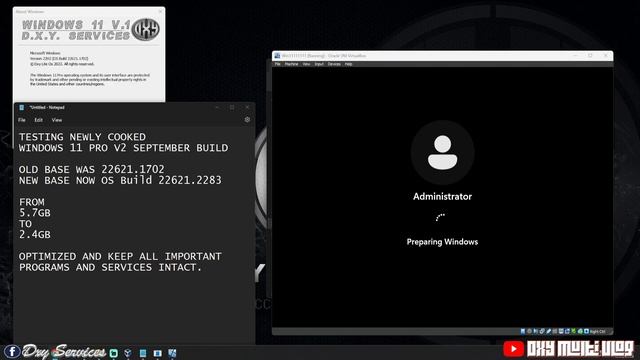Click the '2.4GB' line in Notepad
Image resolution: width=640 pixels, height=360 pixels.
[35, 235]
